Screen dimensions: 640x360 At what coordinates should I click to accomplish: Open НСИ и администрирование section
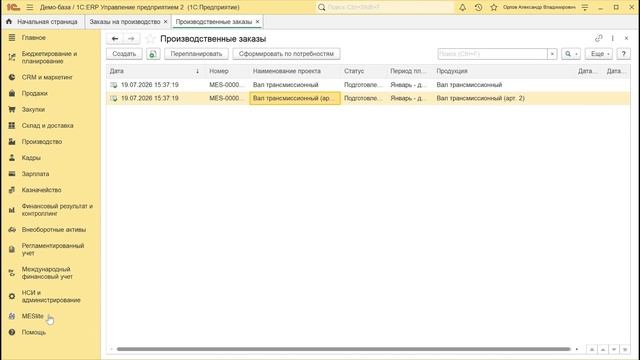pyautogui.click(x=51, y=296)
